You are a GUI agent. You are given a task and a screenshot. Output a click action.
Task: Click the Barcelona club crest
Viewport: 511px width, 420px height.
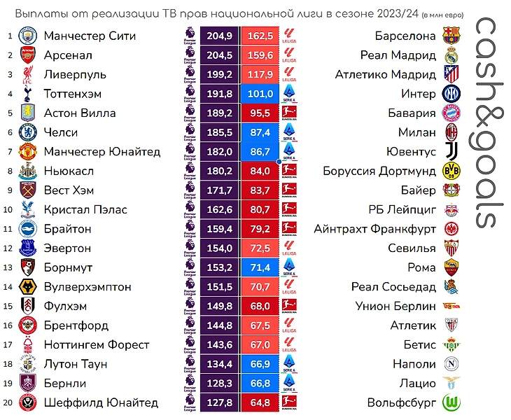(451, 36)
